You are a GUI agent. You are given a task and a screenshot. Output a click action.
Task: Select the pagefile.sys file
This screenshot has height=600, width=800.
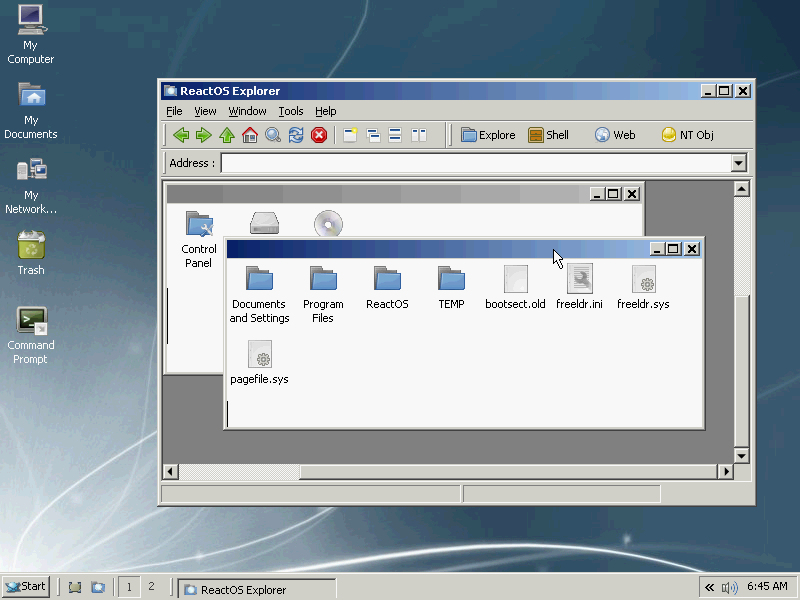[x=259, y=363]
